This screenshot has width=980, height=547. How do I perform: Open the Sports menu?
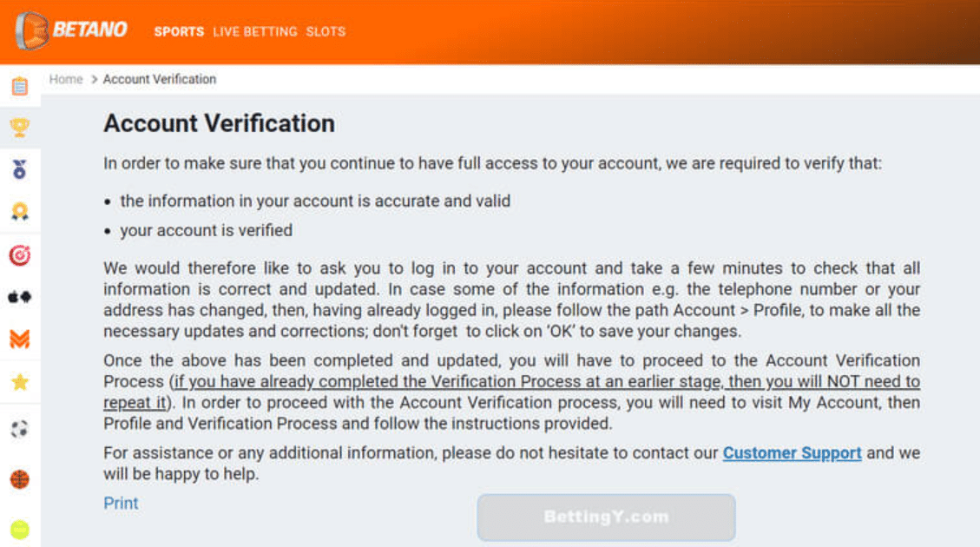point(179,31)
